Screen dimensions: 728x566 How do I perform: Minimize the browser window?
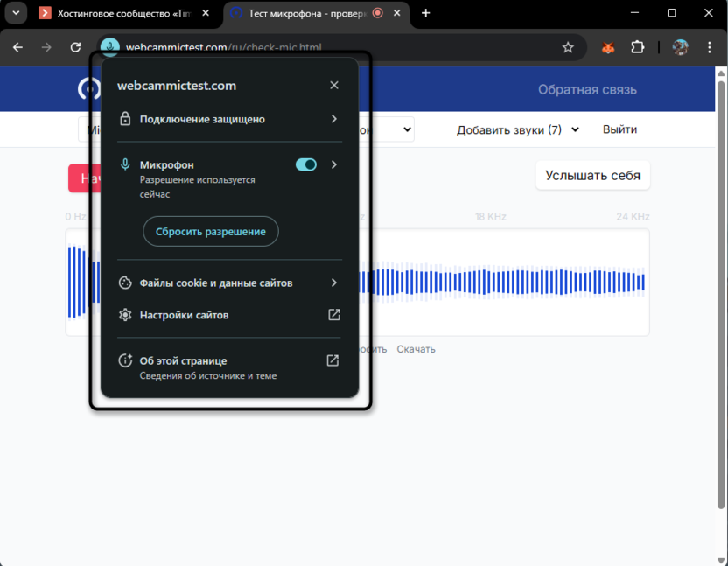[x=634, y=13]
